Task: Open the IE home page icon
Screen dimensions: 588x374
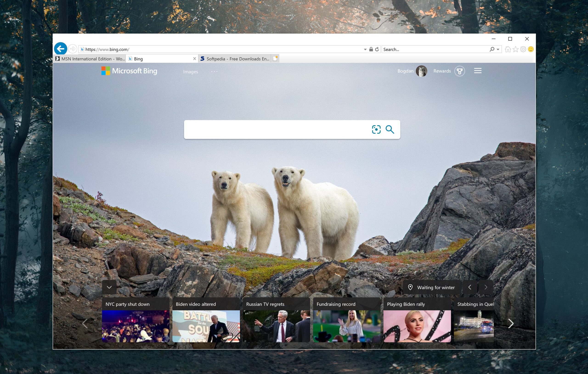Action: (x=508, y=49)
